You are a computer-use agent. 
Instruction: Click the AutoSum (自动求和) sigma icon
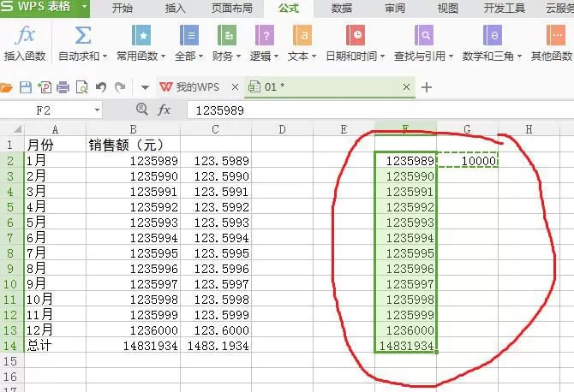pyautogui.click(x=83, y=35)
